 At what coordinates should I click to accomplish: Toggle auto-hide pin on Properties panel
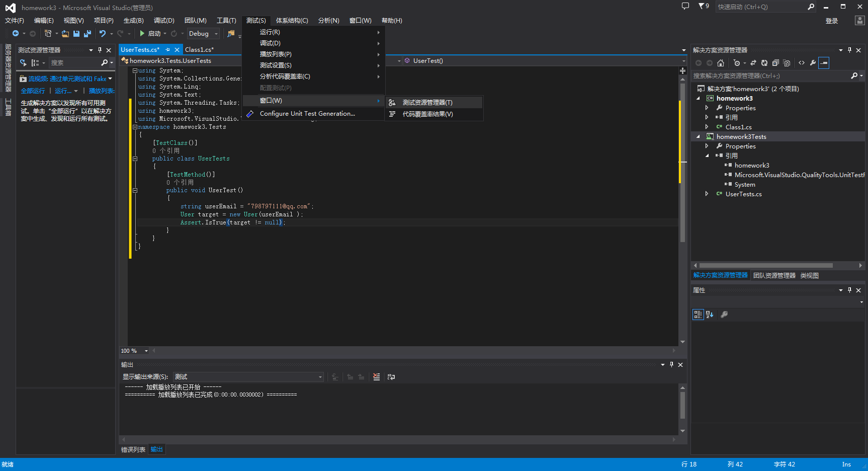click(x=849, y=290)
